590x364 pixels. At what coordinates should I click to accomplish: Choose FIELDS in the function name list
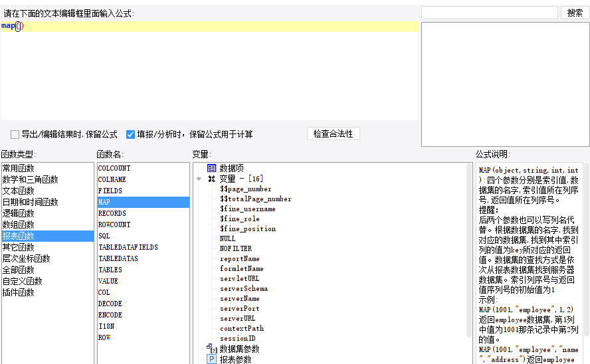(143, 191)
